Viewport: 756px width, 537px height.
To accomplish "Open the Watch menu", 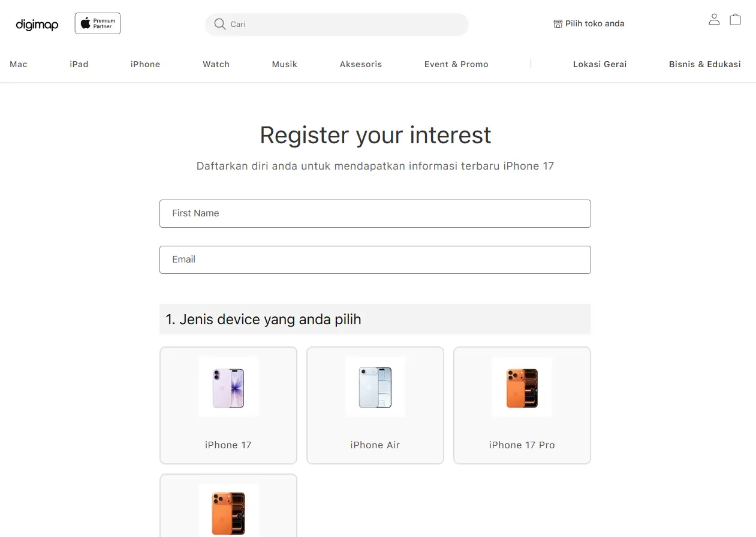I will 216,64.
